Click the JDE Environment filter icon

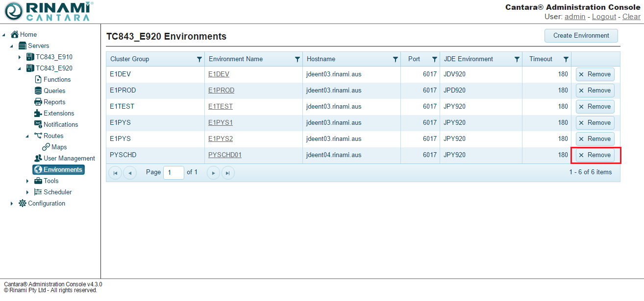click(517, 59)
